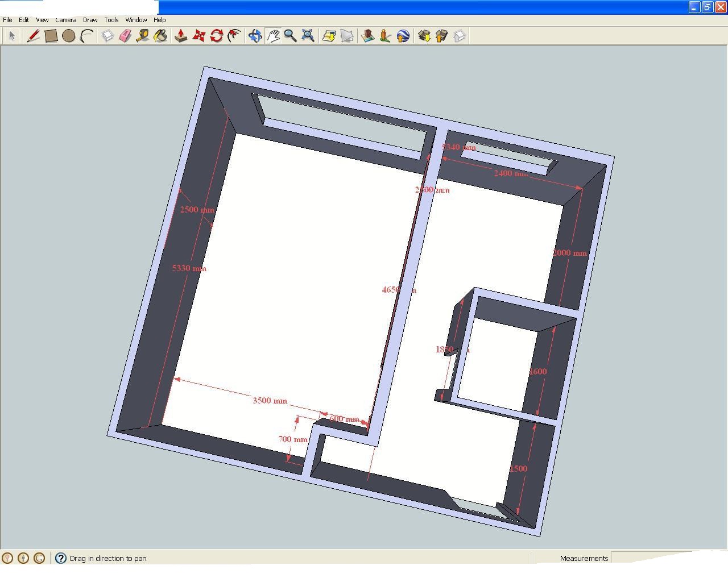This screenshot has width=728, height=582.
Task: Select the Paint Bucket tool
Action: click(160, 36)
